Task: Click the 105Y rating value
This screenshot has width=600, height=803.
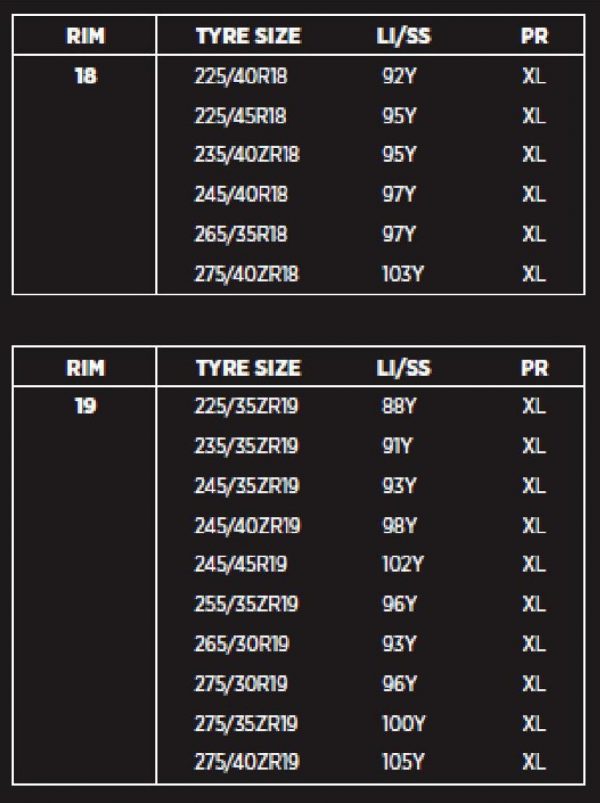Action: [402, 763]
